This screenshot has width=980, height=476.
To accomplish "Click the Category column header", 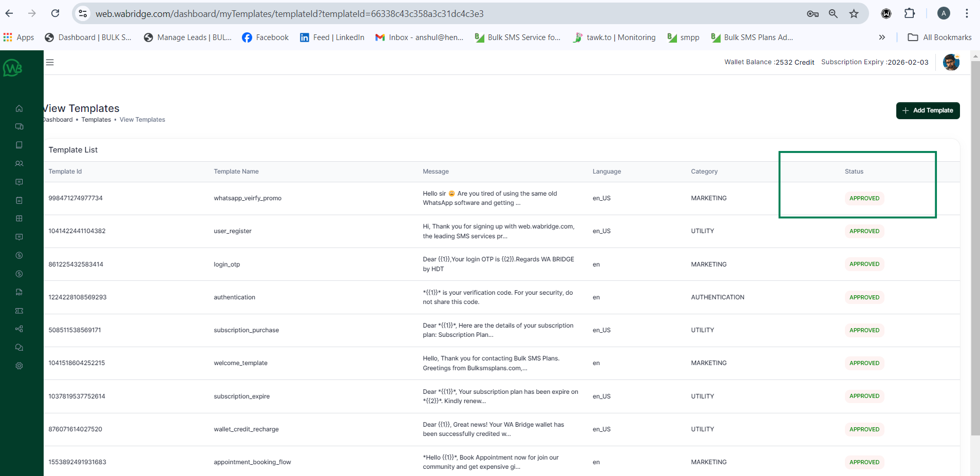I will (704, 172).
